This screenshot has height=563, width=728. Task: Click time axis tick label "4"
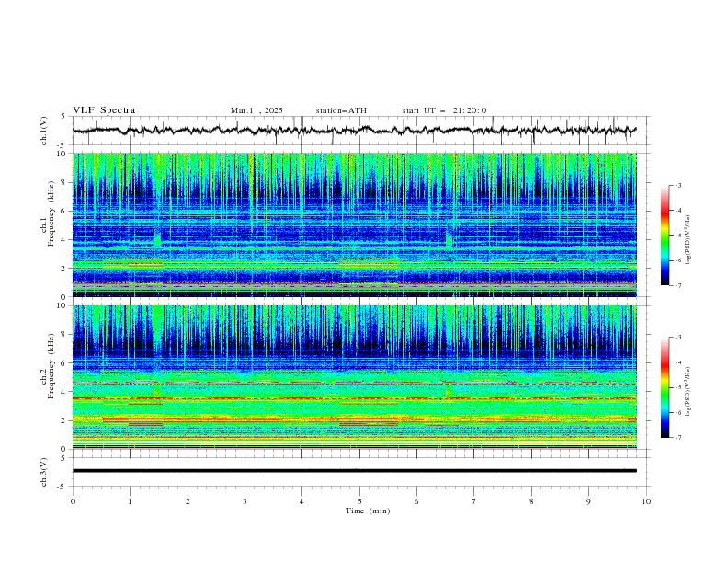click(301, 501)
